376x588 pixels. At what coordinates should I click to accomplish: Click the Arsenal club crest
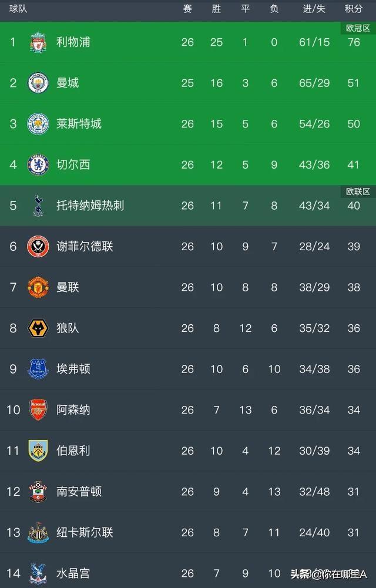(x=38, y=410)
